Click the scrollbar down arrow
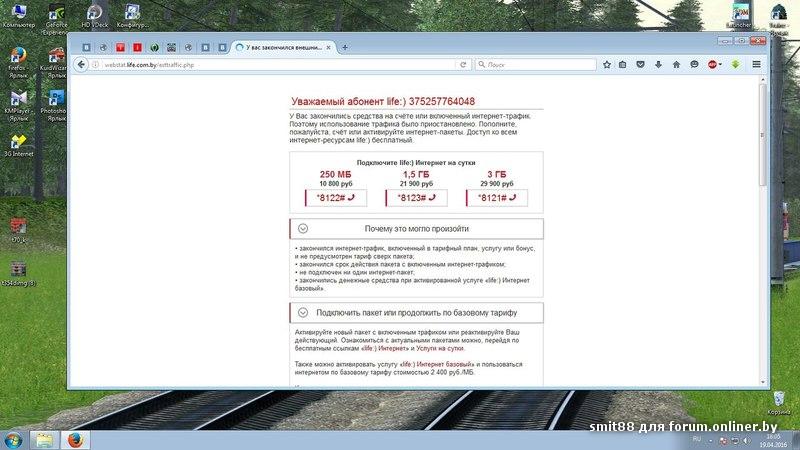 (x=763, y=382)
